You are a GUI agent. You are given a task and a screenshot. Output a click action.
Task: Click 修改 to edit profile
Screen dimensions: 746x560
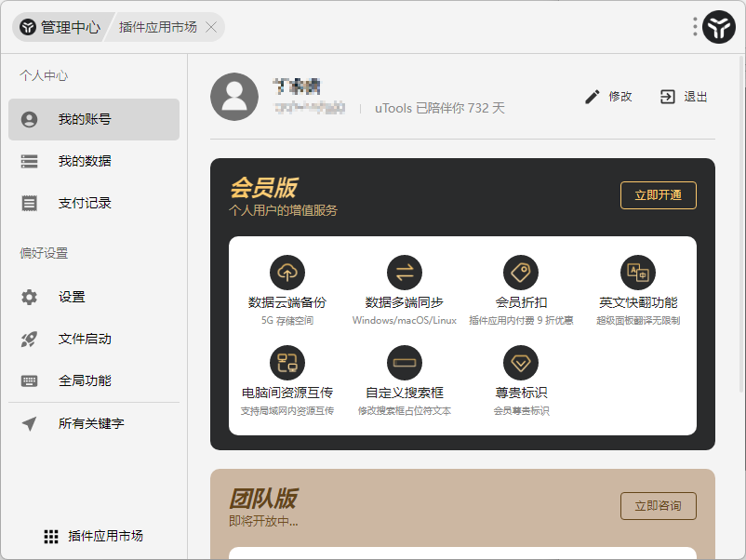click(607, 96)
